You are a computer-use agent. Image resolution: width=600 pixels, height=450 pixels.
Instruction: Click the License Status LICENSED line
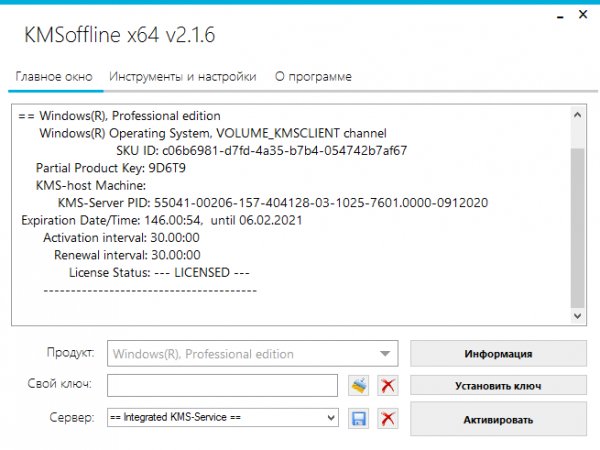159,272
